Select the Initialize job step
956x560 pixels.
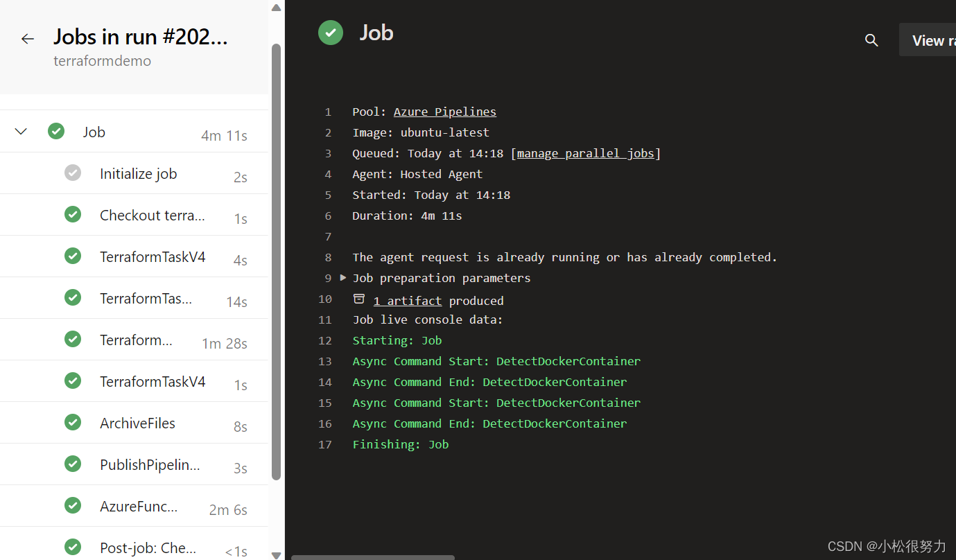[x=134, y=173]
